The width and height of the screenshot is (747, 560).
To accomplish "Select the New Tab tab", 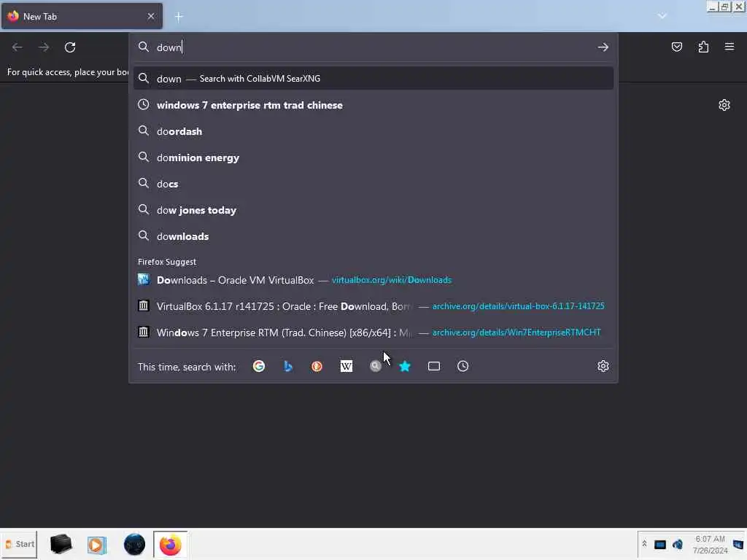I will pyautogui.click(x=82, y=16).
